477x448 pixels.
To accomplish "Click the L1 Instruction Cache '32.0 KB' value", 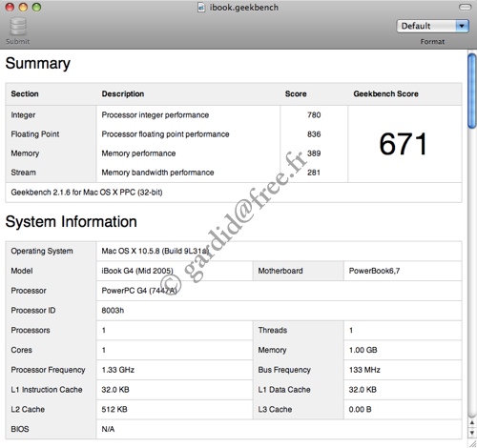I will [x=115, y=390].
